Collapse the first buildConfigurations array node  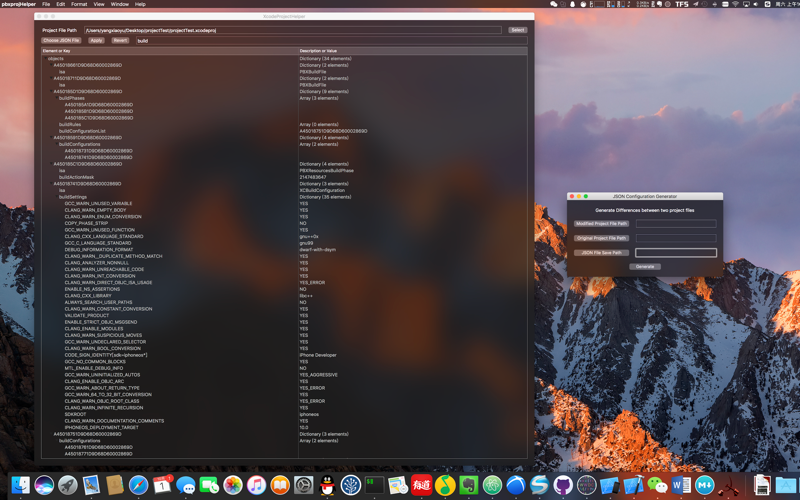[x=56, y=144]
